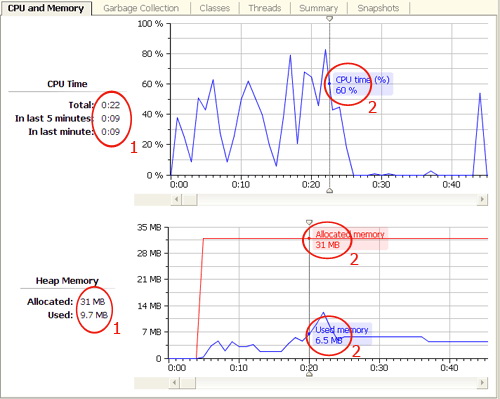The width and height of the screenshot is (500, 399).
Task: Click right arrow of heap chart scrollbar
Action: (x=482, y=382)
